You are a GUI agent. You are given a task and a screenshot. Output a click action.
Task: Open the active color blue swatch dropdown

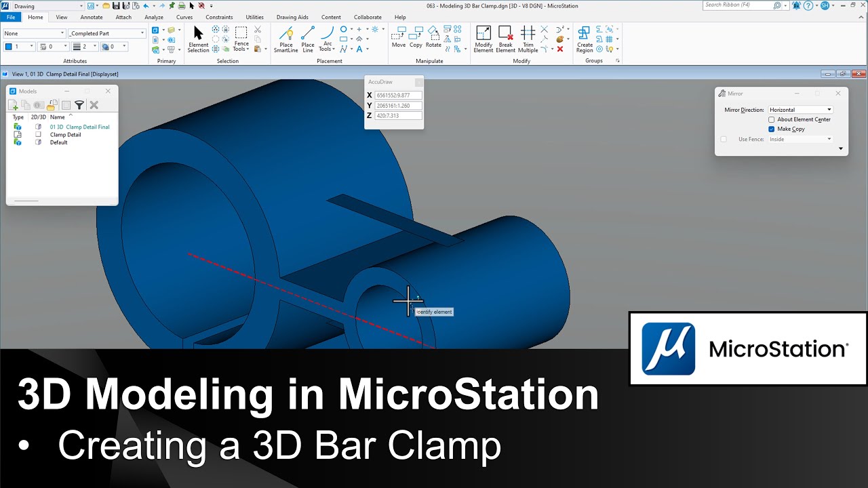[19, 47]
